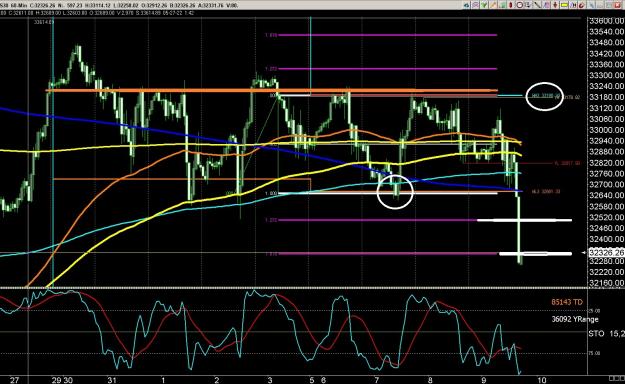625x384 pixels.
Task: Click the 85143 TD indicator label
Action: click(567, 302)
